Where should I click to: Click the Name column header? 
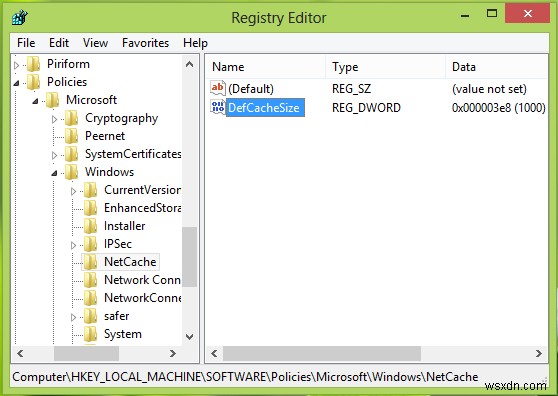[265, 67]
